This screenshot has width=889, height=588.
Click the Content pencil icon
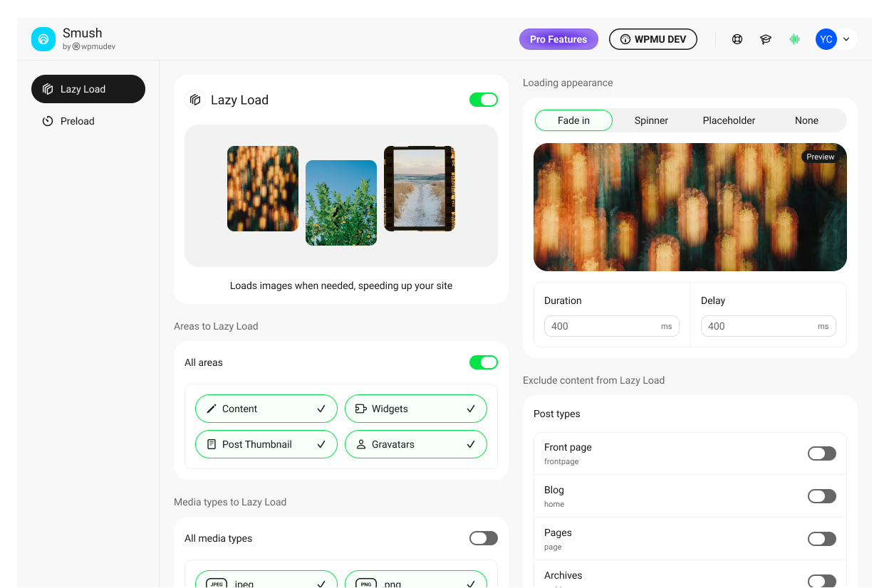click(x=212, y=409)
